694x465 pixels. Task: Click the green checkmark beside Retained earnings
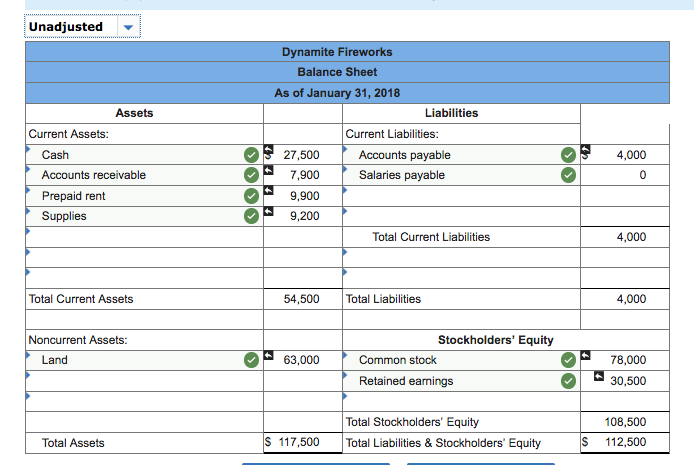pyautogui.click(x=568, y=381)
